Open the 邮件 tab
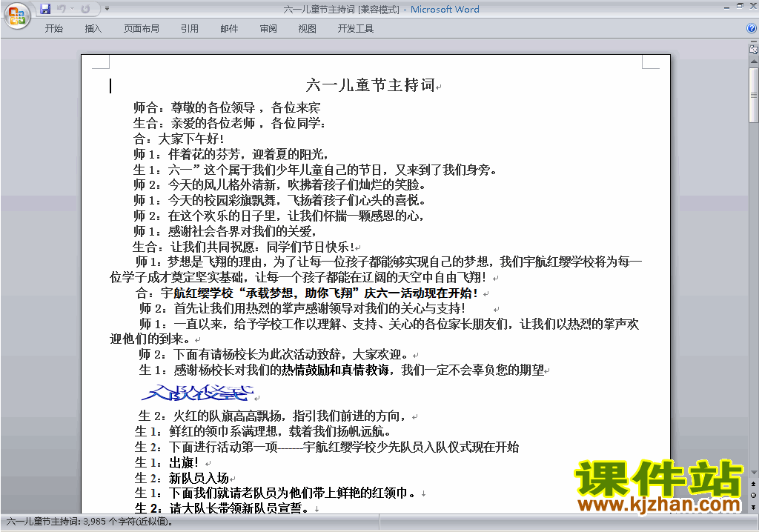 point(229,29)
